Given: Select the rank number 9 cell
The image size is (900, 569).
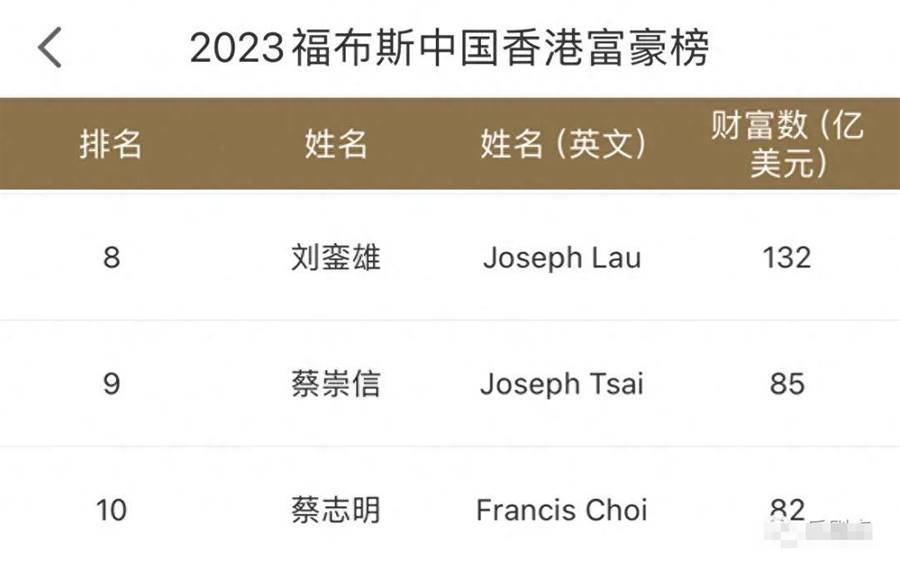Looking at the screenshot, I should 111,384.
